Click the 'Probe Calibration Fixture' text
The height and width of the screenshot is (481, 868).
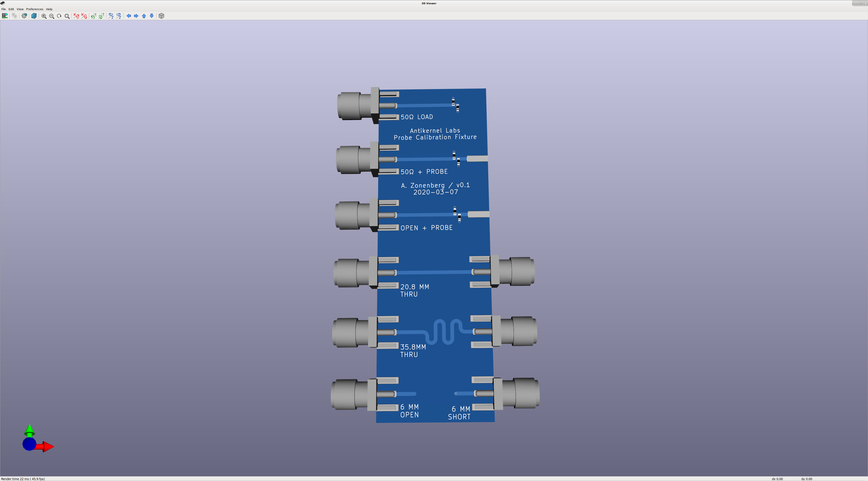click(x=435, y=137)
